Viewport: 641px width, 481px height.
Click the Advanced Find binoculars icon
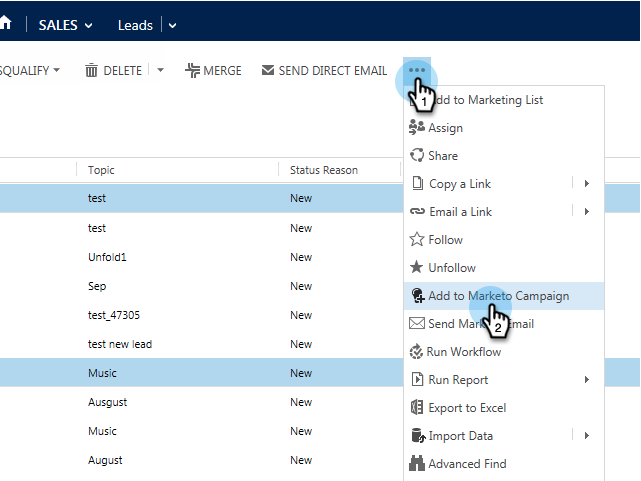(417, 463)
